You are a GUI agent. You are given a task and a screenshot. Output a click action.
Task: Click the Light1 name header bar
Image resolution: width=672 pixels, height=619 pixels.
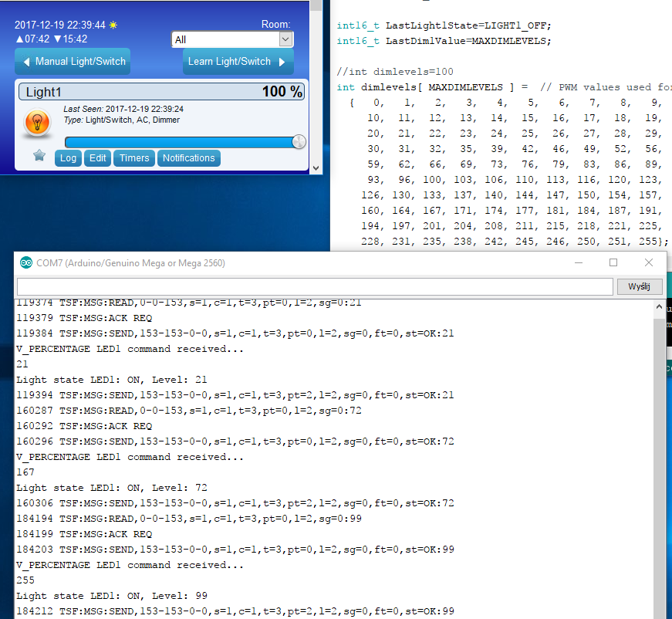pos(161,92)
